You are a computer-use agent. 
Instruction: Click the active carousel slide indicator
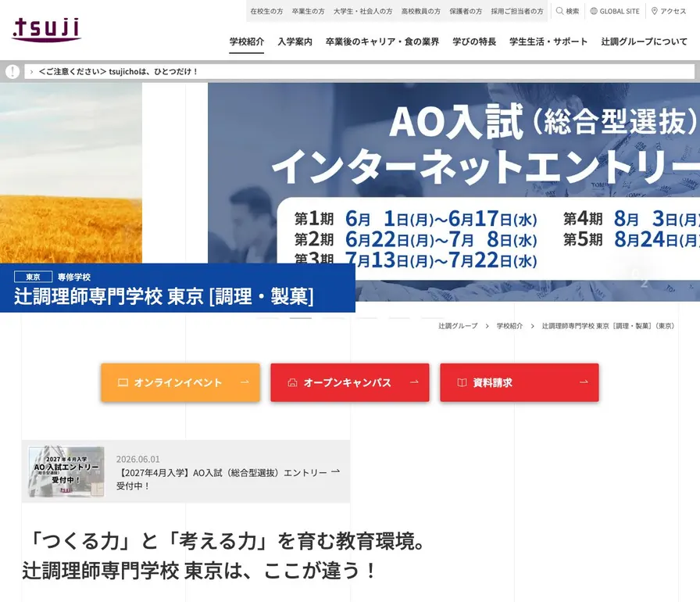[x=301, y=318]
